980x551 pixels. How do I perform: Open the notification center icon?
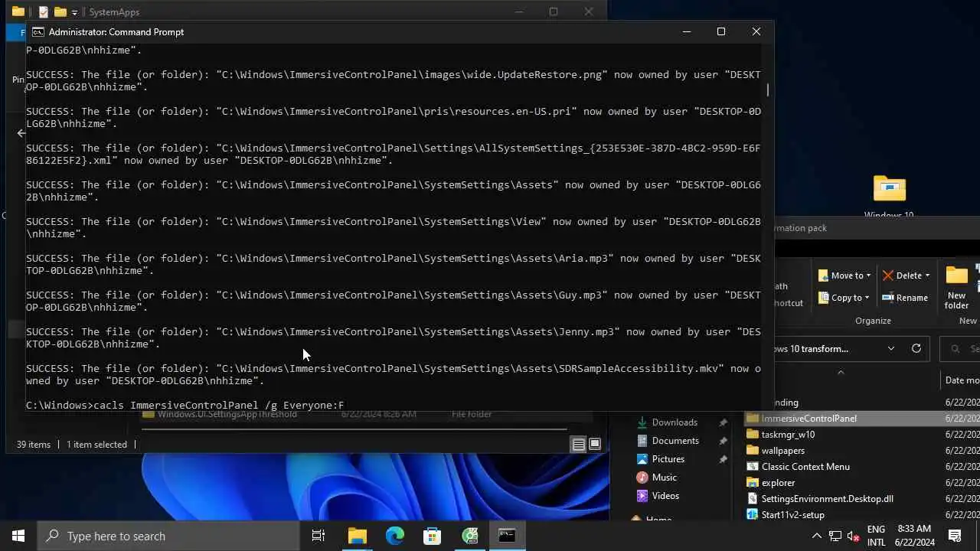pos(955,536)
